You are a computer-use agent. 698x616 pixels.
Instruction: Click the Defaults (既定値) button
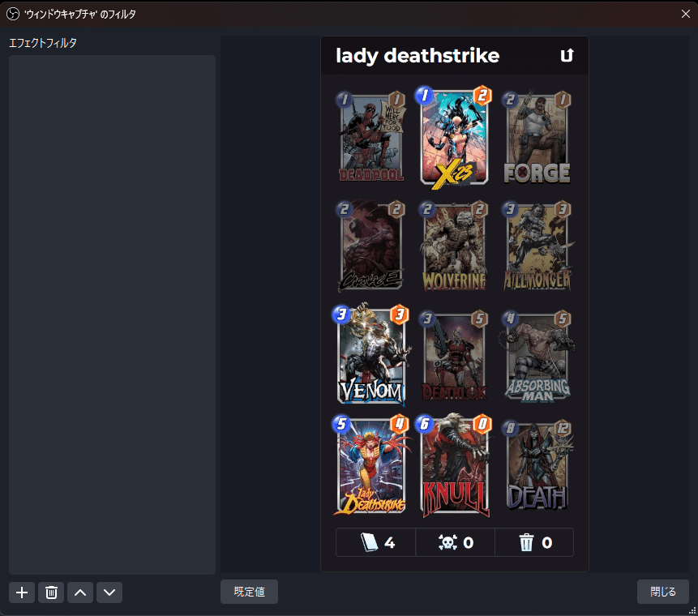coord(250,592)
